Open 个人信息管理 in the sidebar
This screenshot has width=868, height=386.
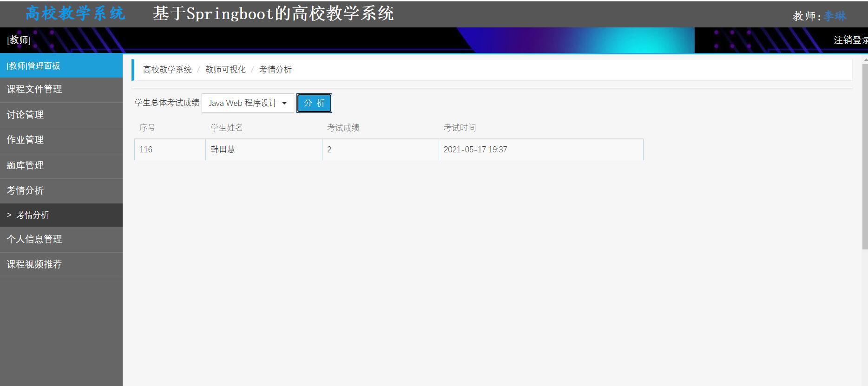[x=61, y=239]
